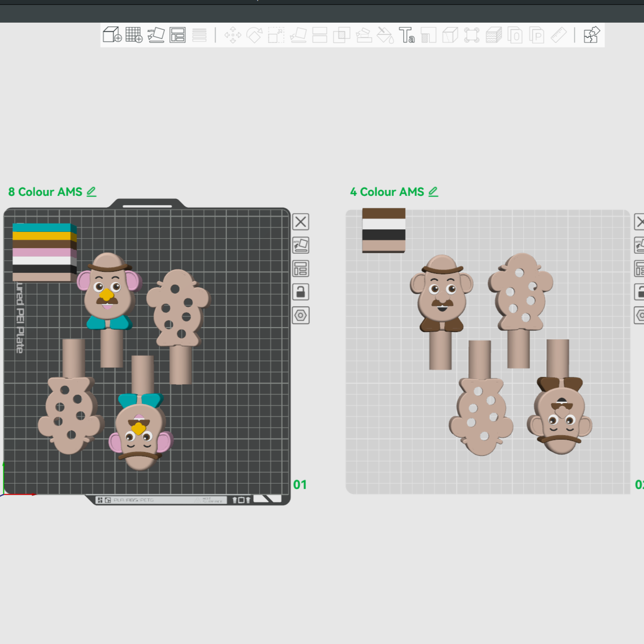Open the Assembly view puzzle icon
The height and width of the screenshot is (644, 644).
click(x=591, y=35)
